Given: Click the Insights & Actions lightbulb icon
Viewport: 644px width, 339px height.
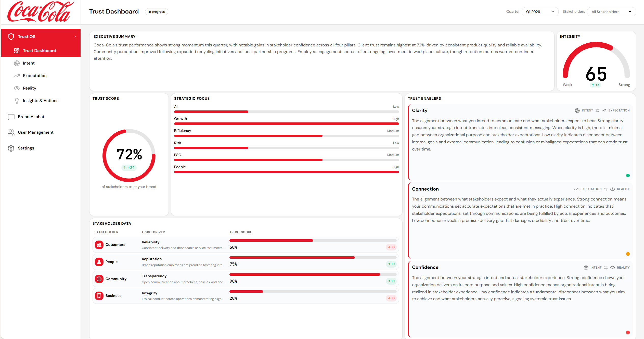Looking at the screenshot, I should click(x=17, y=101).
